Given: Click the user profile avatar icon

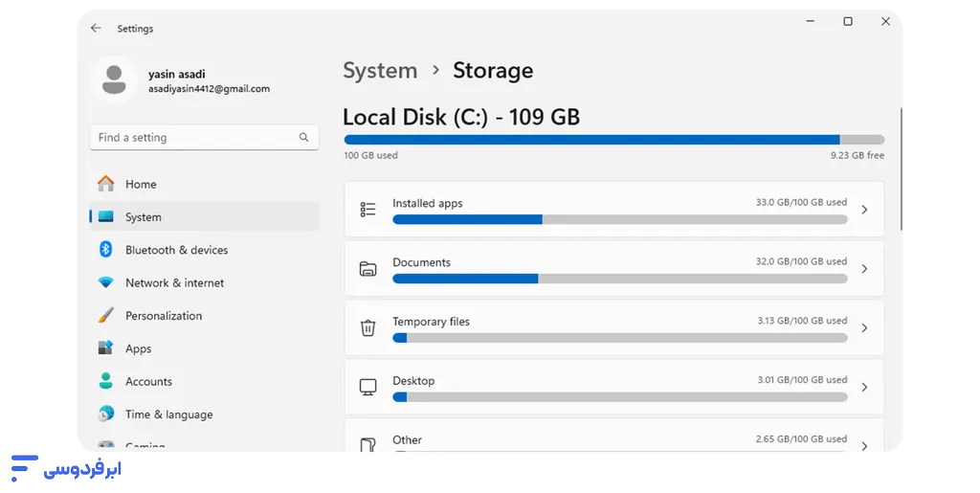Looking at the screenshot, I should tap(114, 80).
